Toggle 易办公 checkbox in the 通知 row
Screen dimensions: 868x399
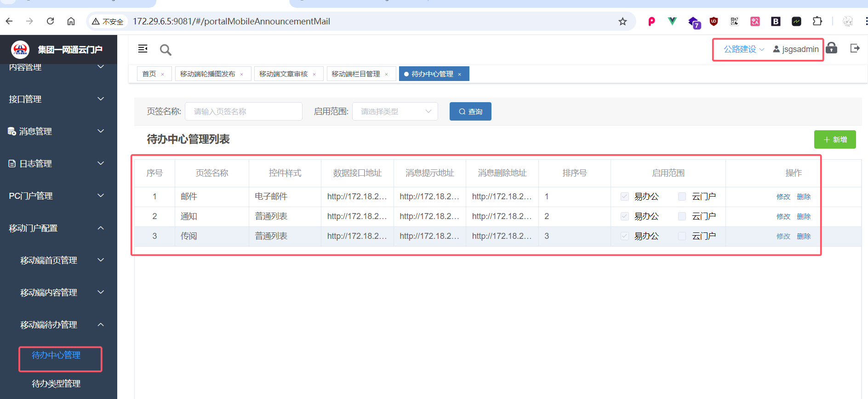(624, 216)
